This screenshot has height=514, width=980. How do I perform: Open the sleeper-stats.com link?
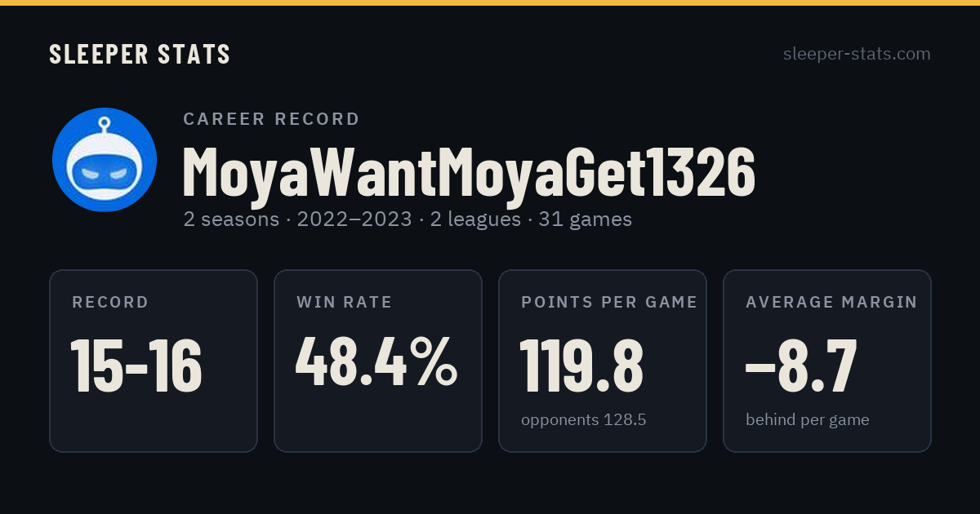857,54
